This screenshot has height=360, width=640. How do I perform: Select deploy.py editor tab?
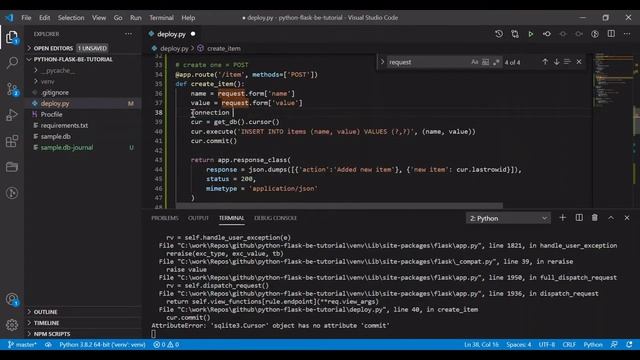(x=171, y=34)
